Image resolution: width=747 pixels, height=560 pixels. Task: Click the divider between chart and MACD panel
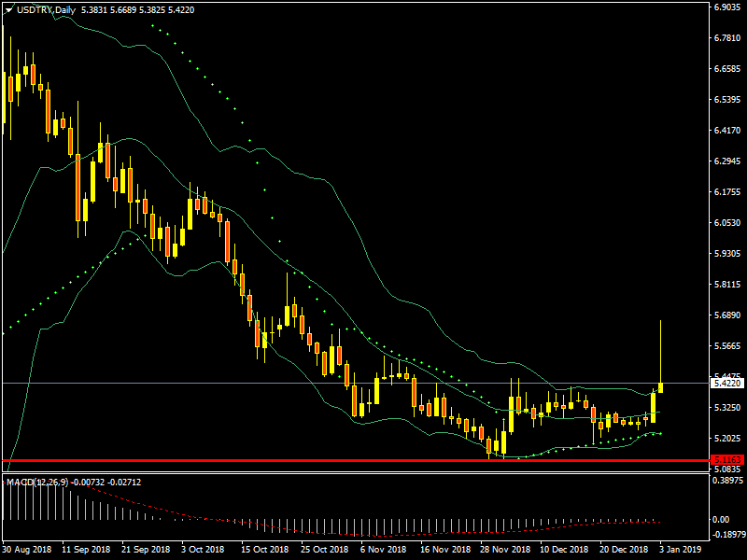tap(355, 472)
